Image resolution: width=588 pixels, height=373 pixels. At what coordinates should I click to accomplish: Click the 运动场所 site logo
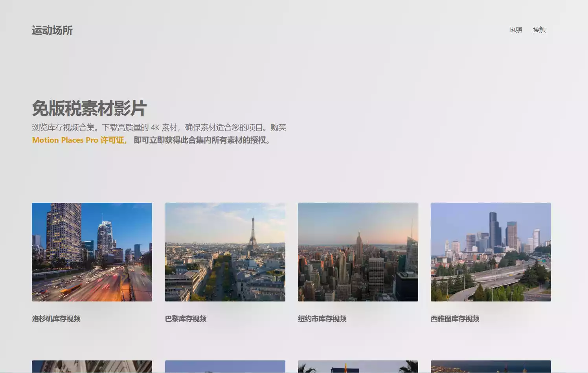(52, 30)
